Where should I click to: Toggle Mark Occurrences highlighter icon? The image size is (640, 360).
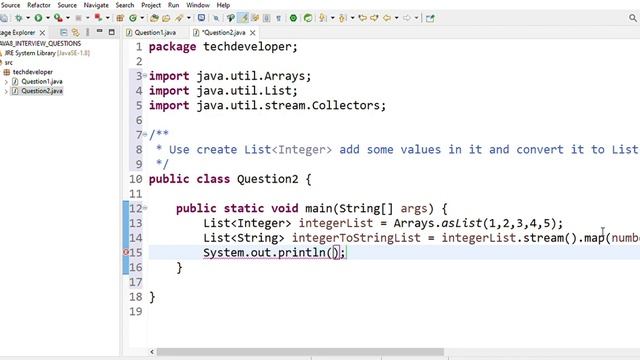243,18
